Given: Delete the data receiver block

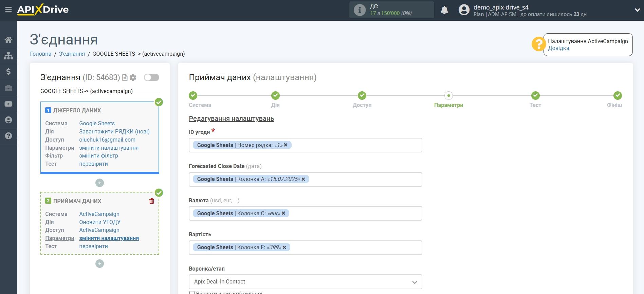Looking at the screenshot, I should (152, 201).
